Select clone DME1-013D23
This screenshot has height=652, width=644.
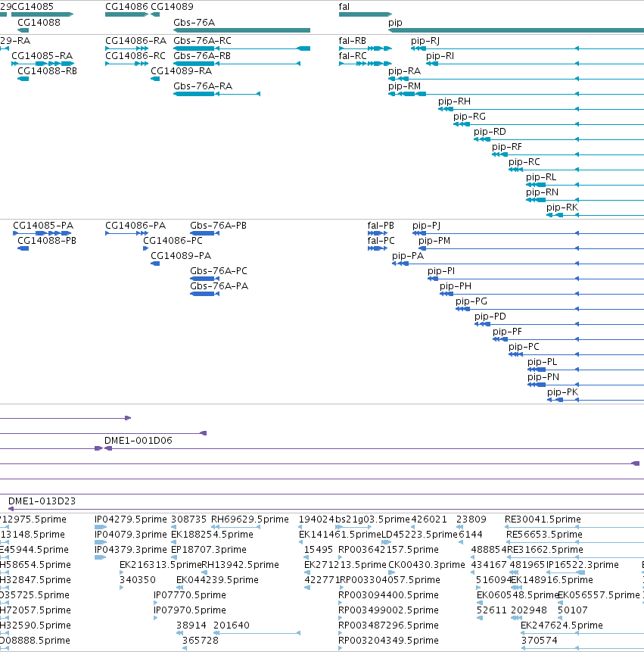pos(326,509)
